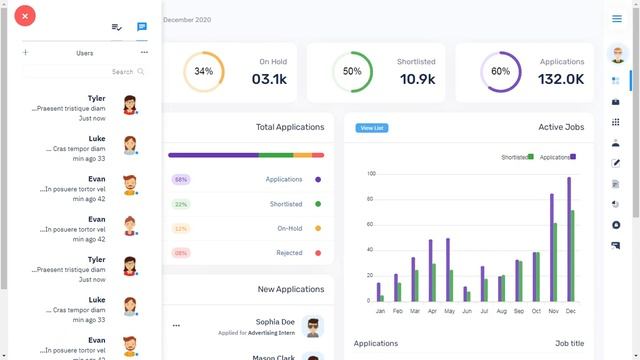This screenshot has height=360, width=640.
Task: Click the Sophia Doe name
Action: coord(275,322)
